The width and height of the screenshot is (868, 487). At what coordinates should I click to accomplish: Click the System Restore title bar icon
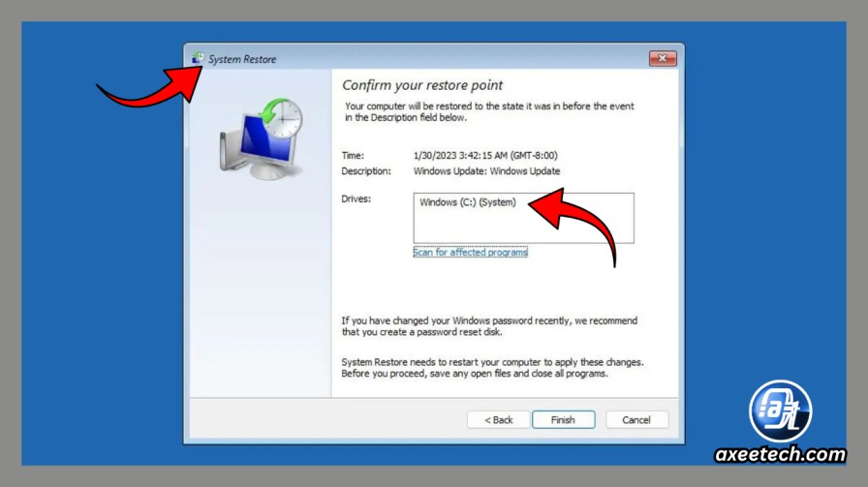click(198, 58)
